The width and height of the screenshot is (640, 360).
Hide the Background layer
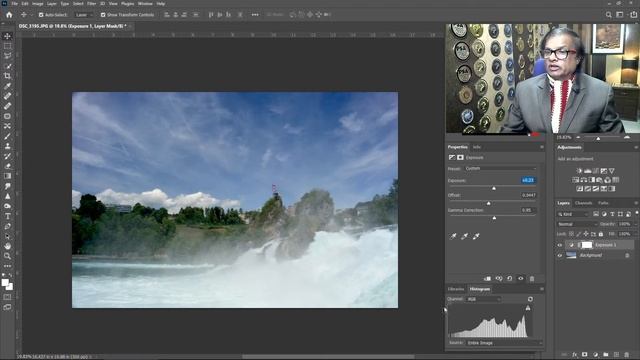(x=560, y=256)
